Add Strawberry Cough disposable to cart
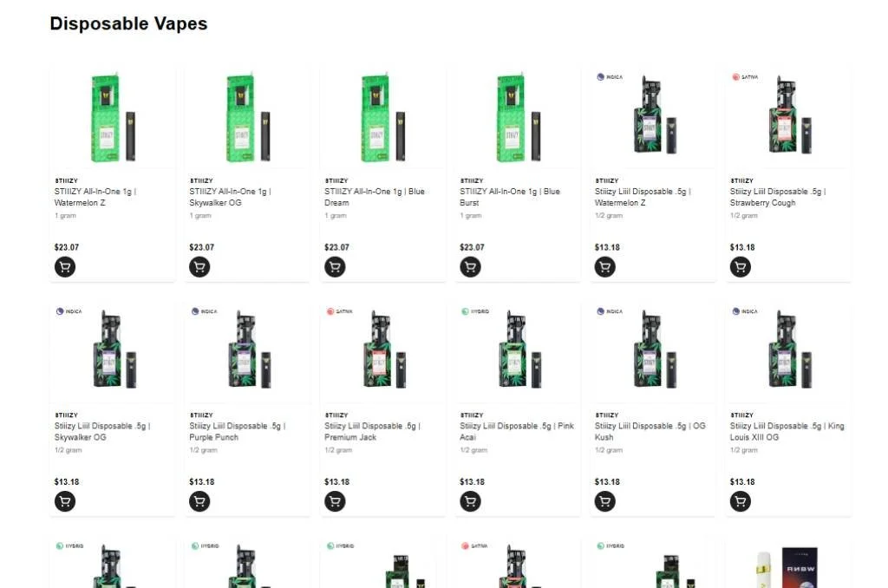The height and width of the screenshot is (588, 888). point(741,267)
